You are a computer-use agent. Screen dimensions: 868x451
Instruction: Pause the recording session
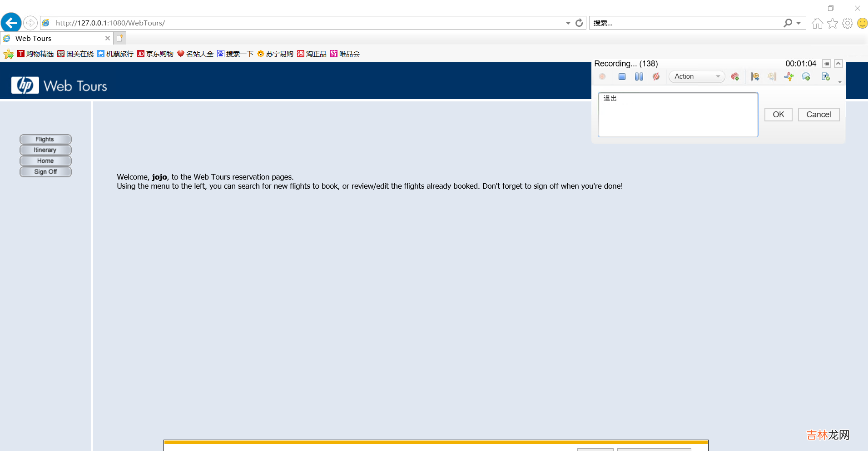point(639,77)
